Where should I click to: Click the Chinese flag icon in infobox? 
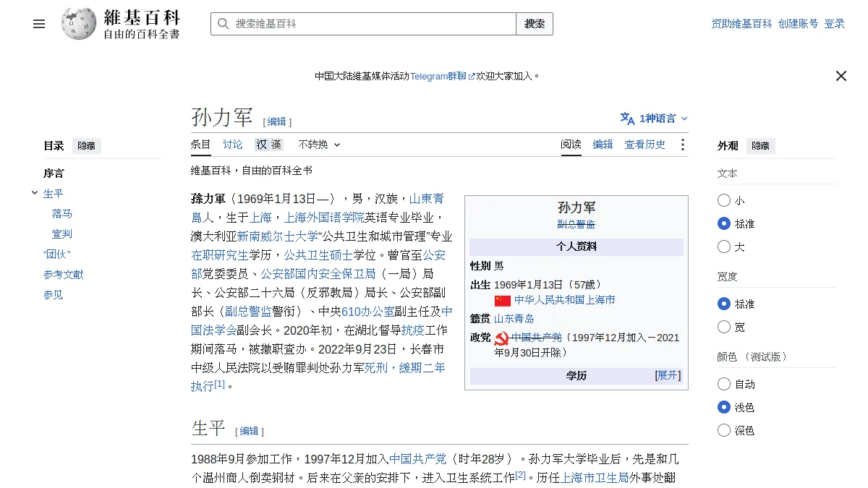[503, 301]
